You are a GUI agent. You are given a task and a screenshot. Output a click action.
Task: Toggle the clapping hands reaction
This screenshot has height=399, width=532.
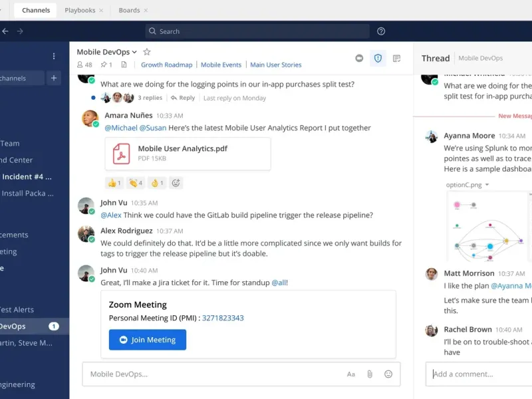tap(136, 184)
